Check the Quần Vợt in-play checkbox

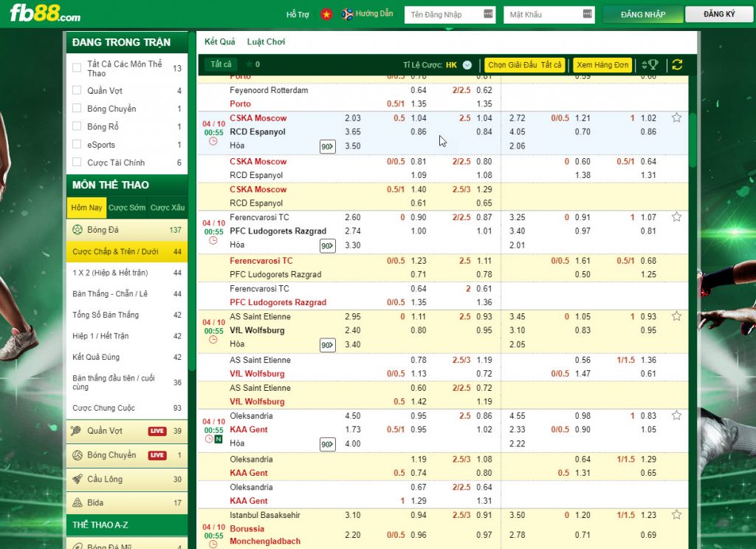(x=77, y=91)
